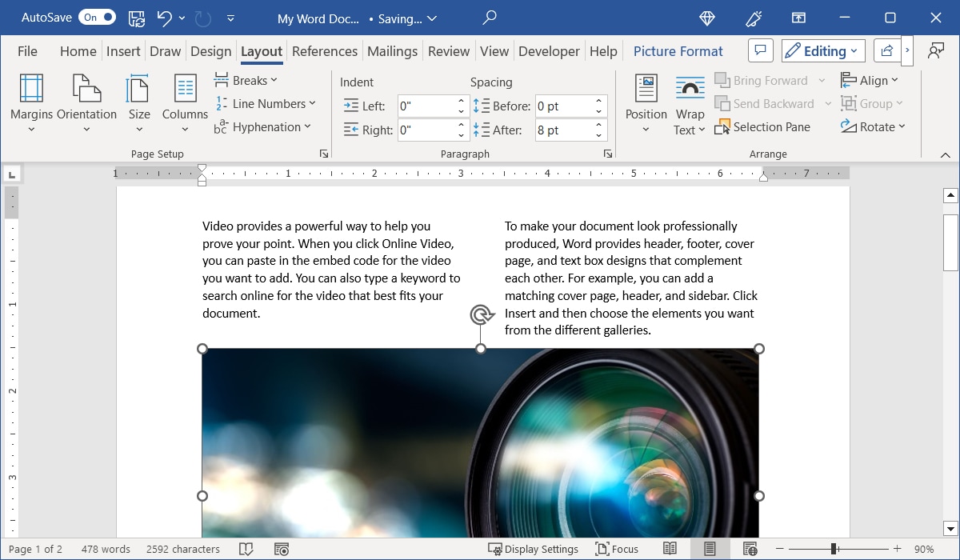Click the Selection Pane icon
960x560 pixels.
point(763,126)
